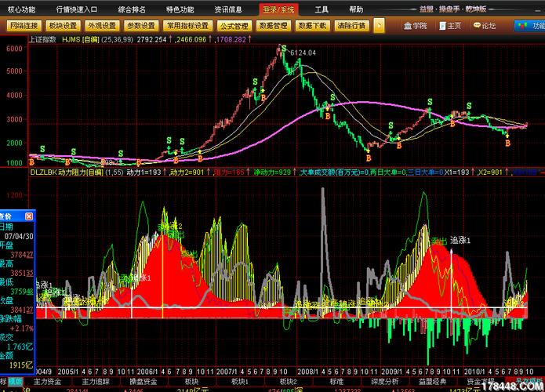Open 公式管理 formula manager
This screenshot has width=545, height=392.
click(234, 26)
